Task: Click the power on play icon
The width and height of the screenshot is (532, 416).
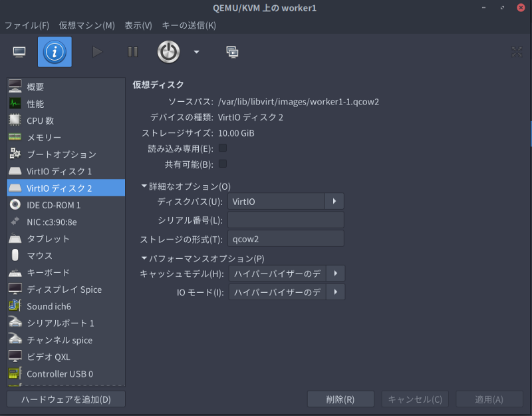Action: pos(98,52)
